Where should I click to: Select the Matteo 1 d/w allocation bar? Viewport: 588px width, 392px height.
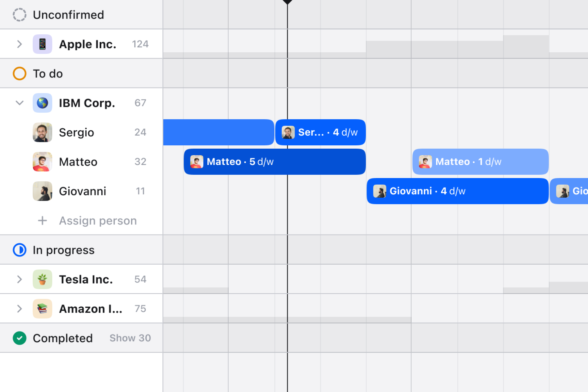(x=481, y=162)
